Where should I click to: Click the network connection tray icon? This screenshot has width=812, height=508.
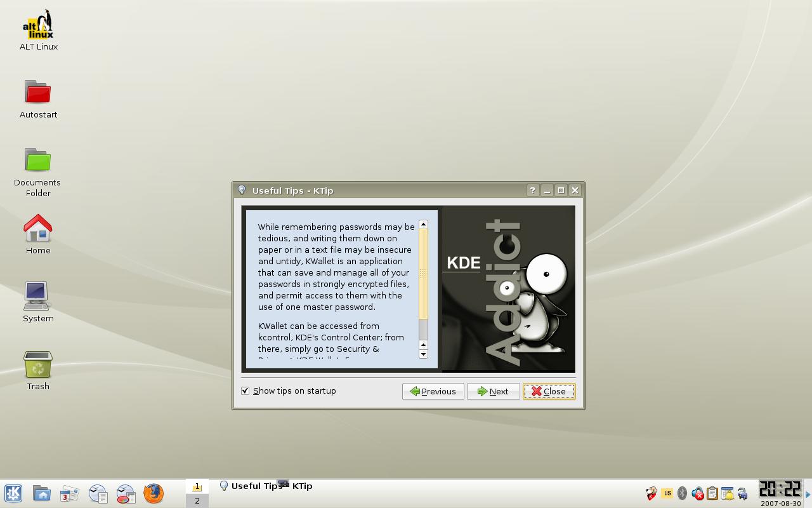[742, 493]
